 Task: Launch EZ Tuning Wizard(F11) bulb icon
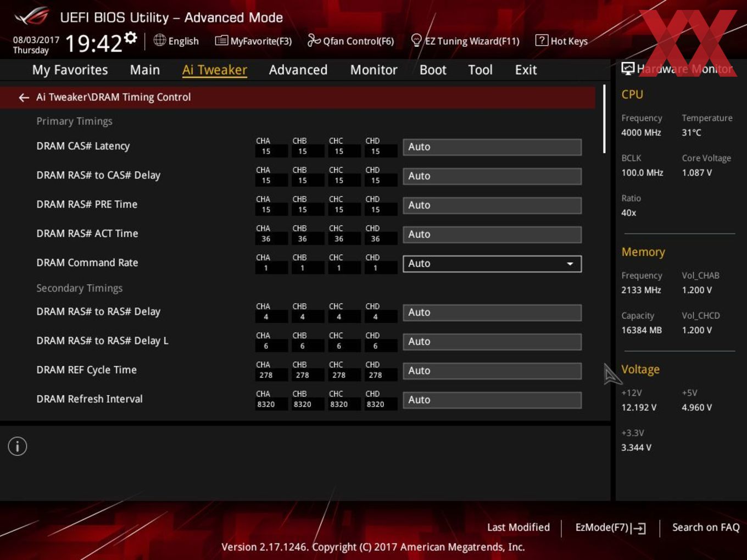pyautogui.click(x=416, y=40)
